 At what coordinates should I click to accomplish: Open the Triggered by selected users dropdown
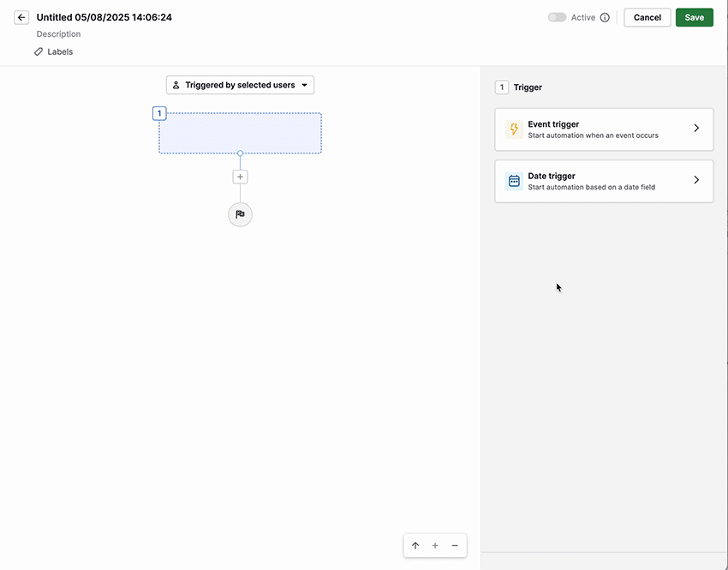(x=240, y=85)
